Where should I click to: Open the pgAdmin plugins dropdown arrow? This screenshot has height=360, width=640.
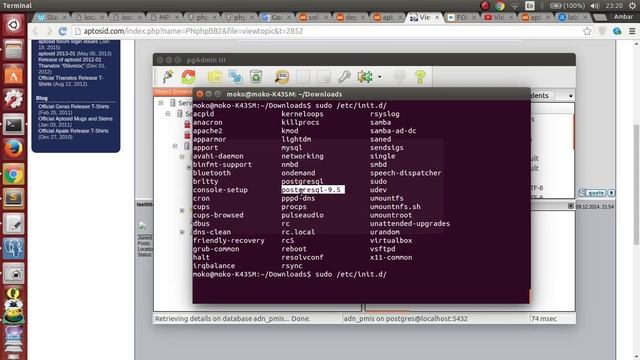[380, 77]
